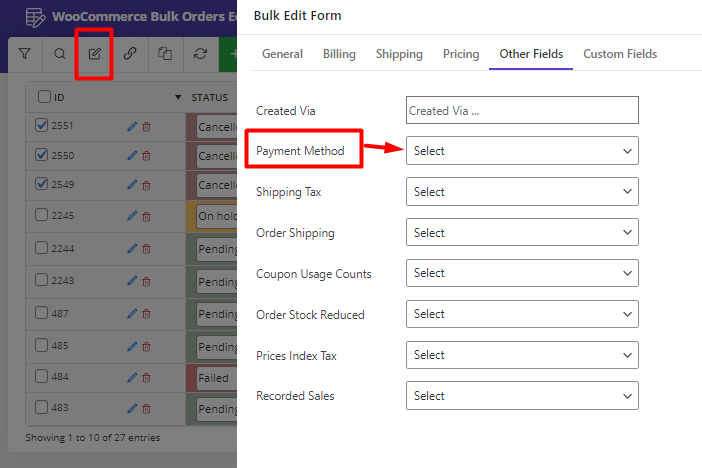The image size is (702, 468).
Task: Click the Pricing tab label
Action: 461,54
